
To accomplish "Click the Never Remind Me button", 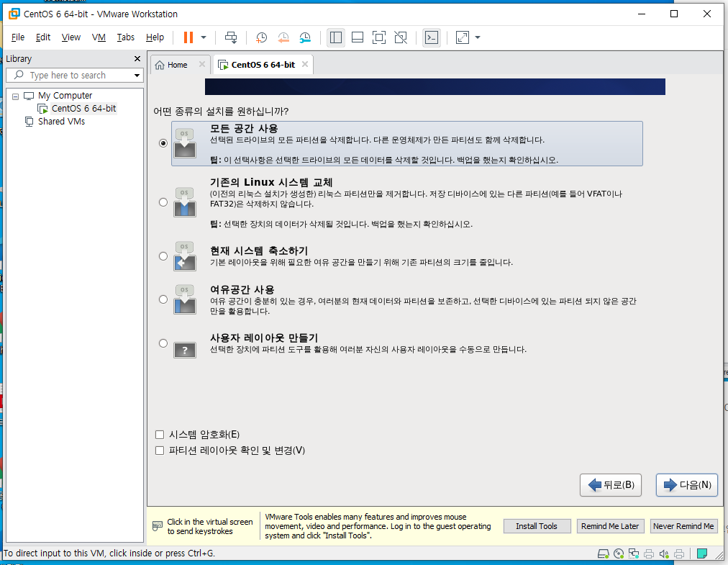I will click(x=683, y=526).
